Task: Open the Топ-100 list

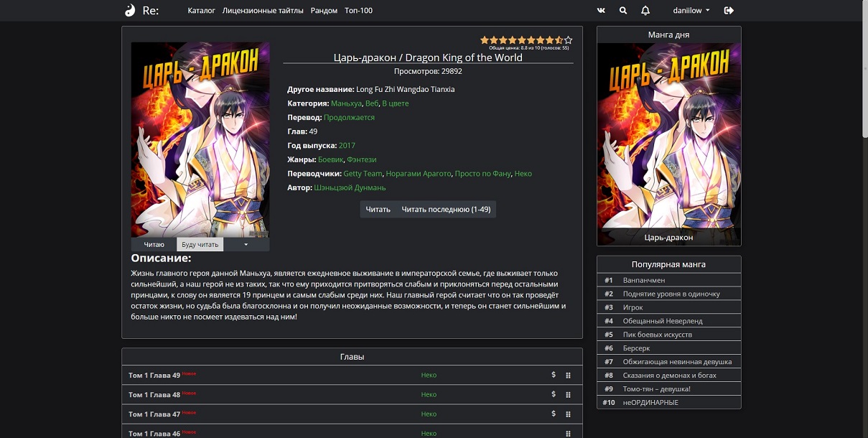Action: (x=358, y=10)
